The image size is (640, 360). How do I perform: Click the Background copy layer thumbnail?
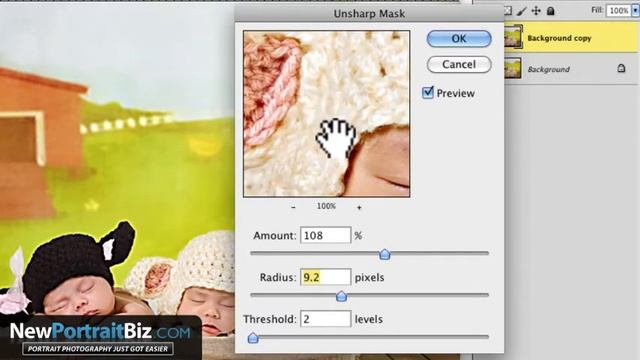(513, 38)
